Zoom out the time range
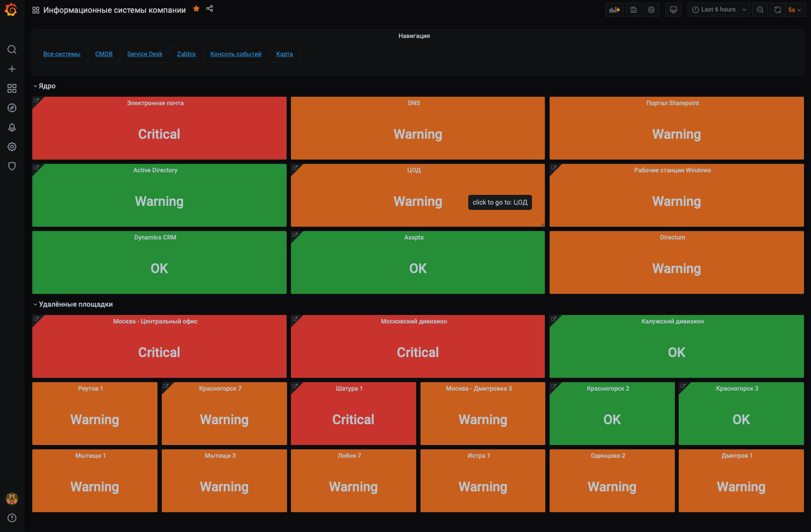811x532 pixels. pos(760,10)
